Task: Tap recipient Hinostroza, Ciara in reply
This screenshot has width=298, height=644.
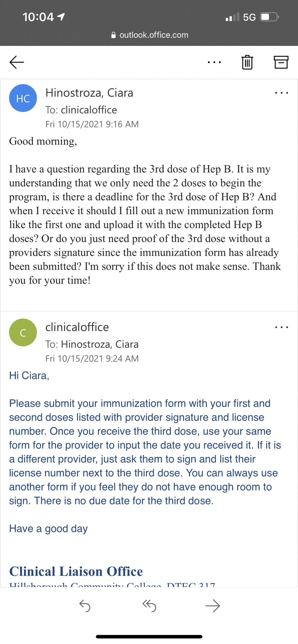Action: pos(100,344)
